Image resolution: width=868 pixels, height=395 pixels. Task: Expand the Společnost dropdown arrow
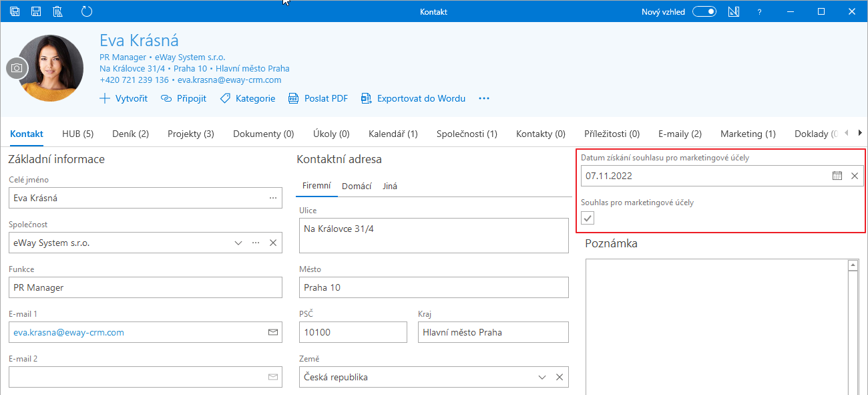click(238, 243)
